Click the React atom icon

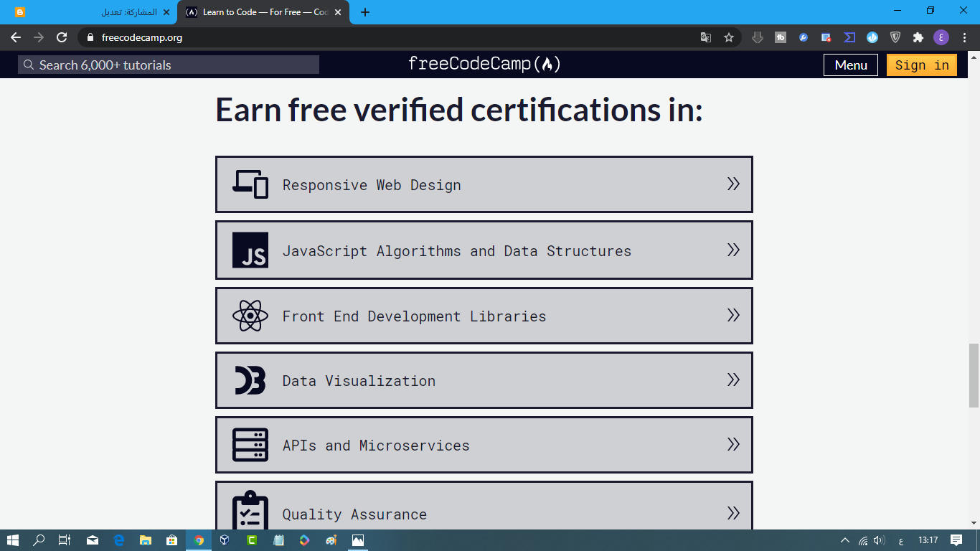click(250, 316)
